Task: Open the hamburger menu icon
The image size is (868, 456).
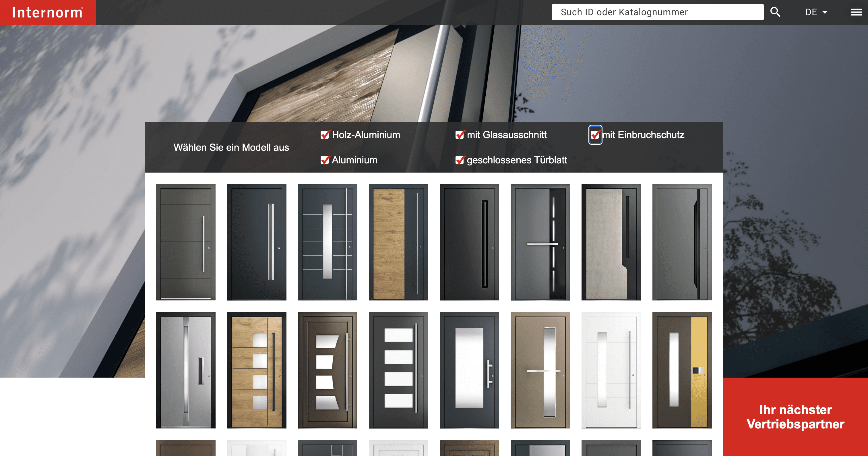Action: pyautogui.click(x=856, y=12)
